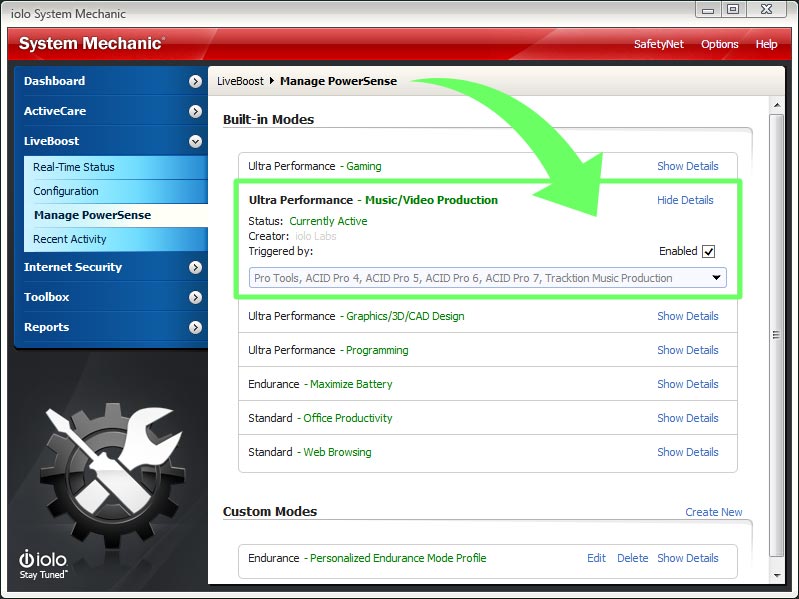Close the System Mechanic window

point(766,10)
